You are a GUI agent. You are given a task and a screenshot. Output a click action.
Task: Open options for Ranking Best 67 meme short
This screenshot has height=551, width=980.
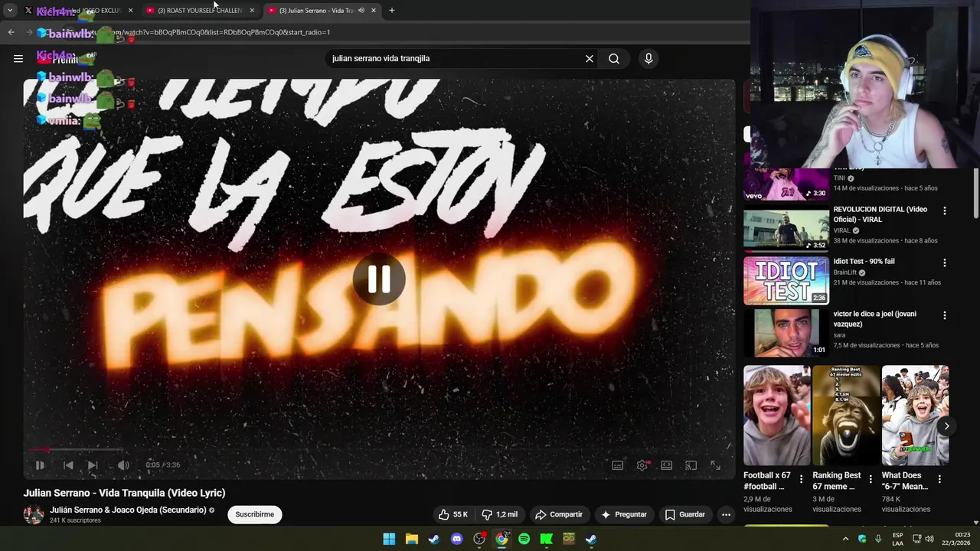(870, 479)
